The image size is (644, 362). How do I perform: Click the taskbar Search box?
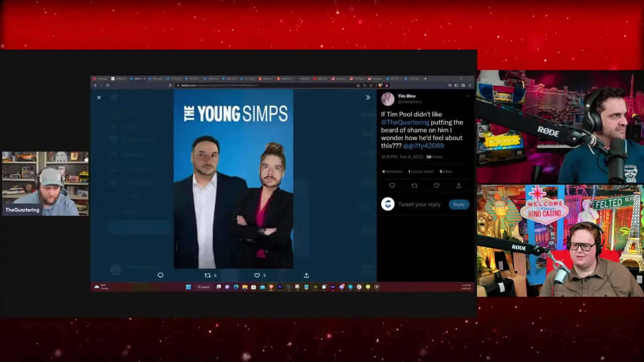pyautogui.click(x=204, y=287)
